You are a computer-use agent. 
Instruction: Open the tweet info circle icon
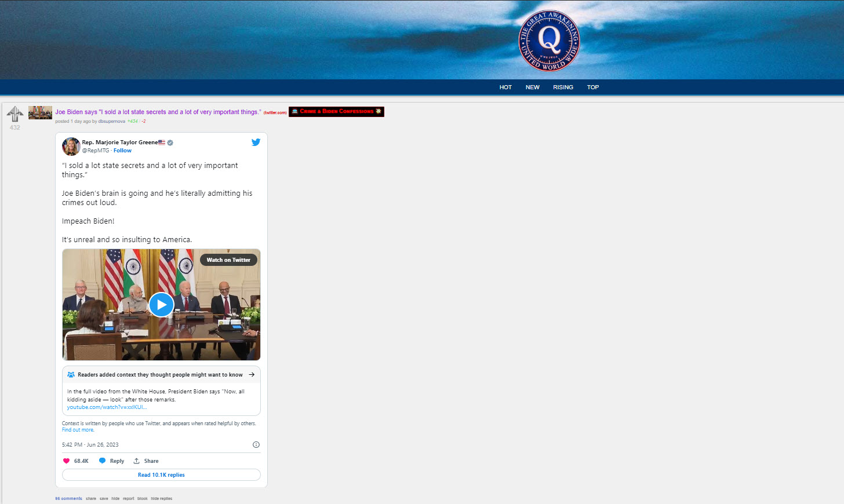[256, 445]
